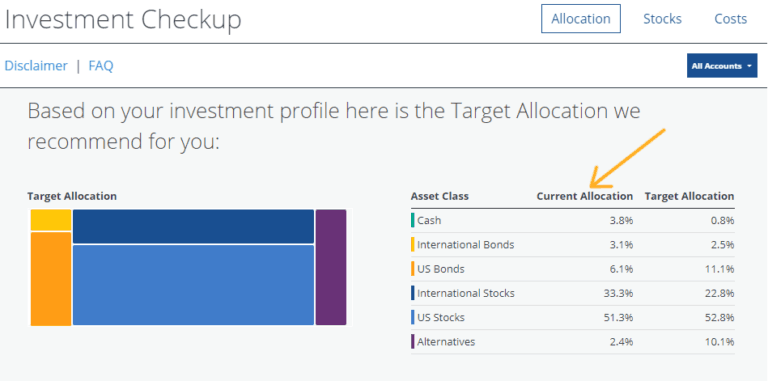Click the Asset Class column header
Screen dimensions: 768x381
pyautogui.click(x=440, y=196)
